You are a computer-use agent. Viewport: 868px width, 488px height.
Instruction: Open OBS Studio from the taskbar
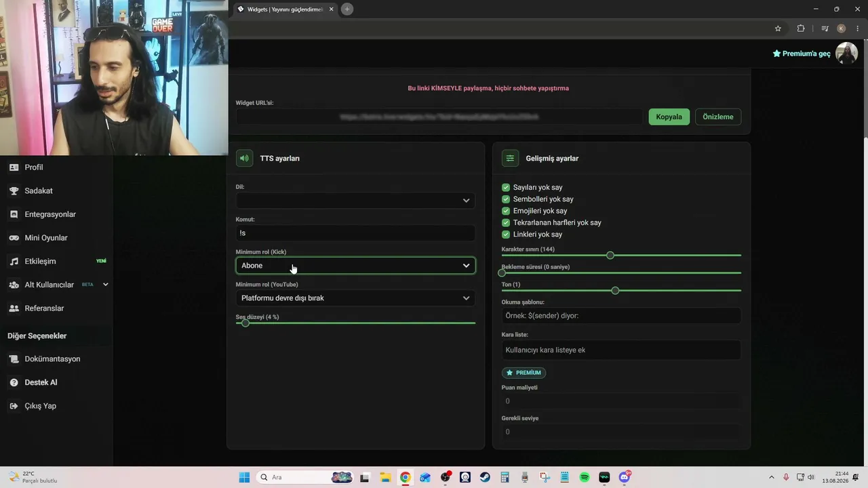coord(446,477)
